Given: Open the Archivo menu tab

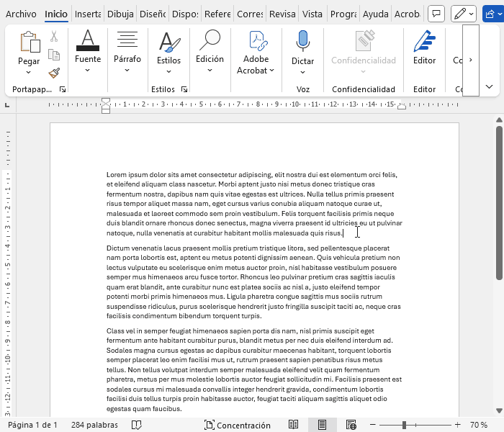Looking at the screenshot, I should click(21, 14).
